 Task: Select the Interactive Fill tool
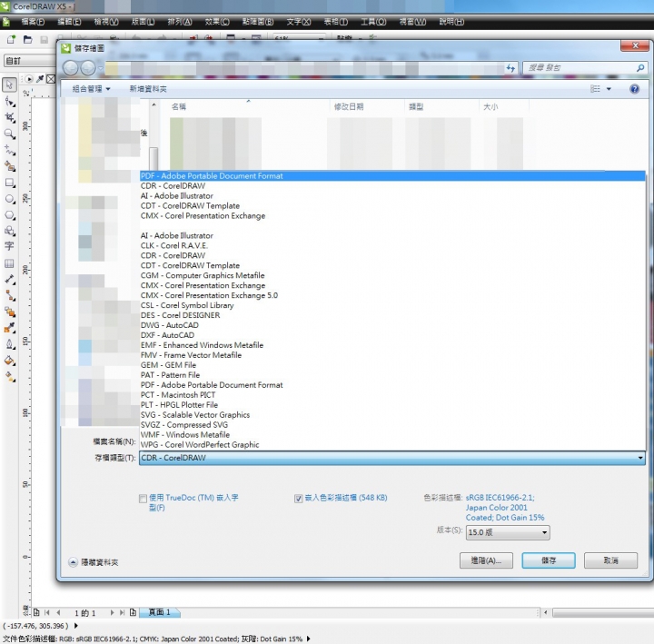point(10,377)
